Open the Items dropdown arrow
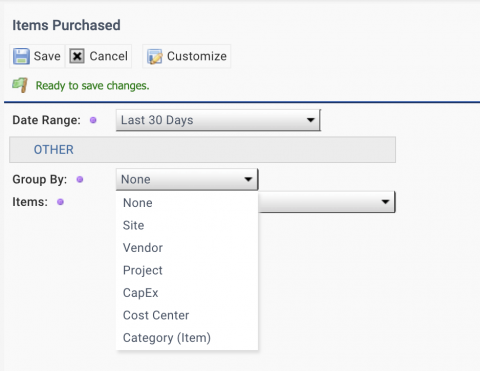This screenshot has width=480, height=371. [385, 202]
